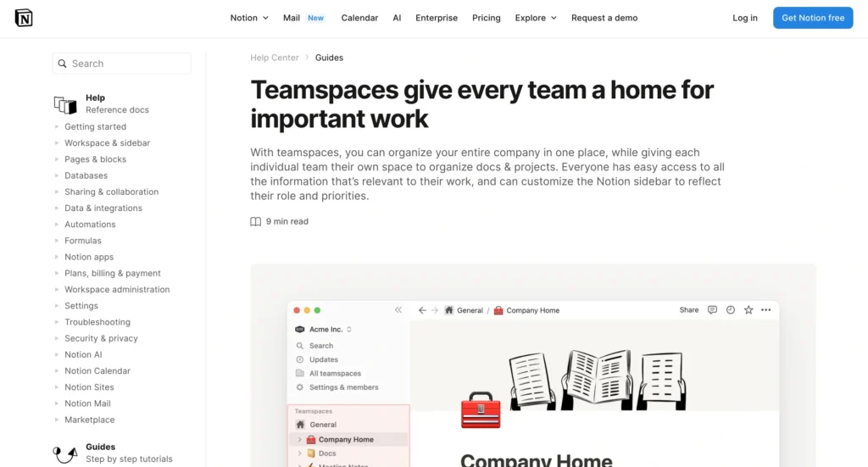The image size is (868, 467).
Task: Open the Explore dropdown menu
Action: 536,18
